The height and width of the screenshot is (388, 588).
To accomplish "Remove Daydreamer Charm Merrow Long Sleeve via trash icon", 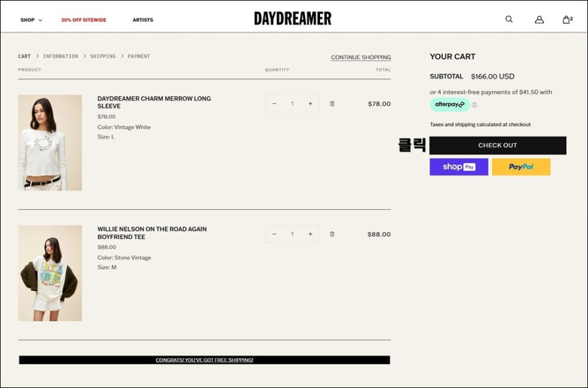I will [x=332, y=104].
